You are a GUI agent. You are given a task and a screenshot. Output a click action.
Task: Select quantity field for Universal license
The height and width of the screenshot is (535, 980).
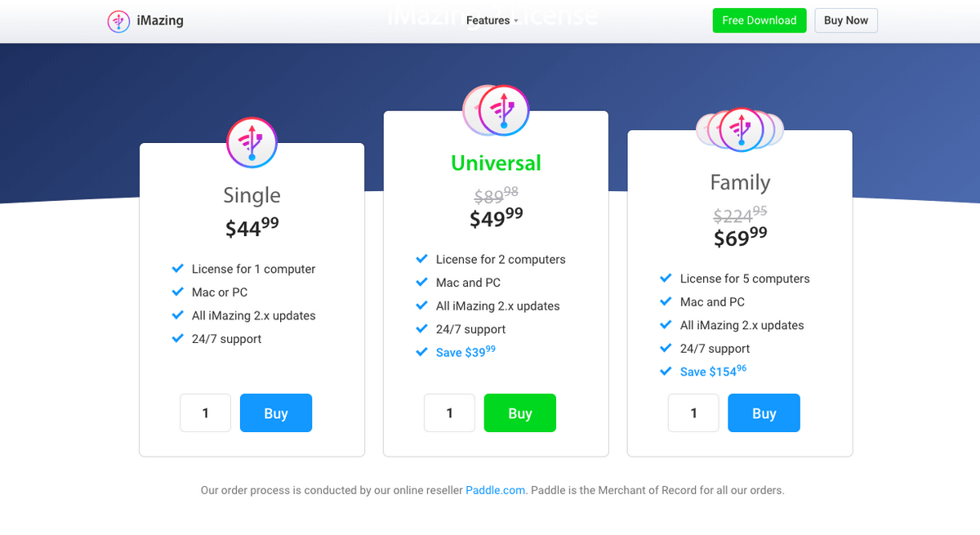coord(450,413)
